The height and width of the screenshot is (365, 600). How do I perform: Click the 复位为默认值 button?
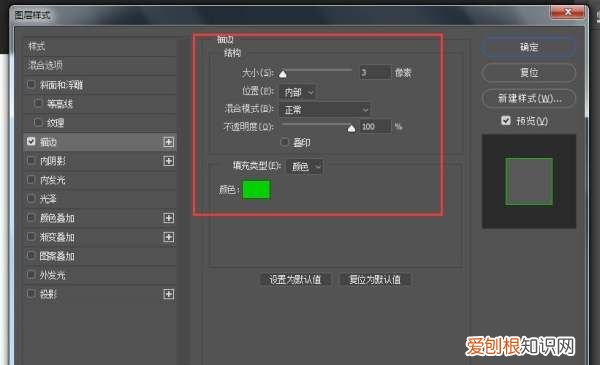(x=375, y=280)
